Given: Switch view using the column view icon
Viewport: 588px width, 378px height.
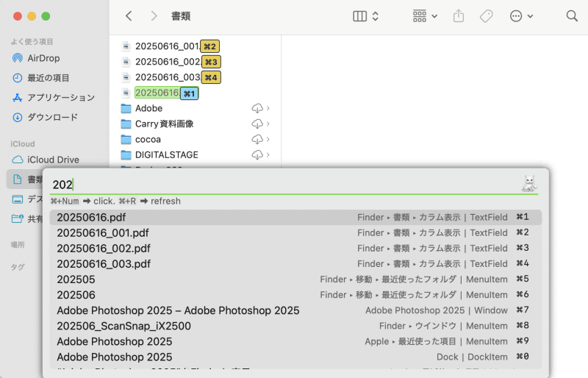Looking at the screenshot, I should point(359,16).
